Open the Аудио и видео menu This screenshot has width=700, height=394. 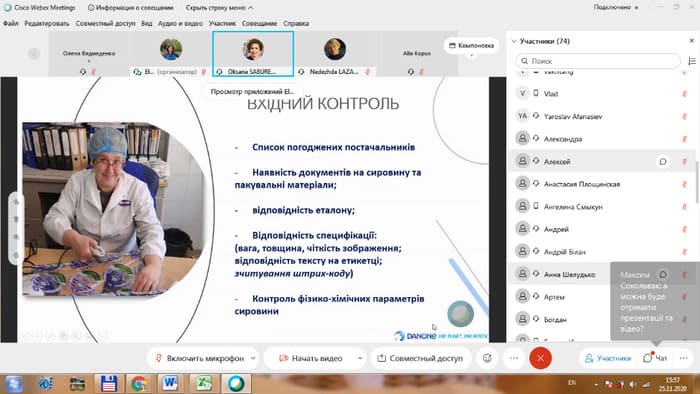pos(180,23)
